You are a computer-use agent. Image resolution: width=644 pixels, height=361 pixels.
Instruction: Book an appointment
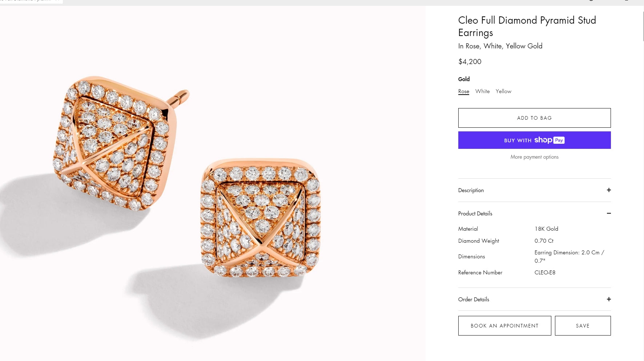pyautogui.click(x=504, y=326)
